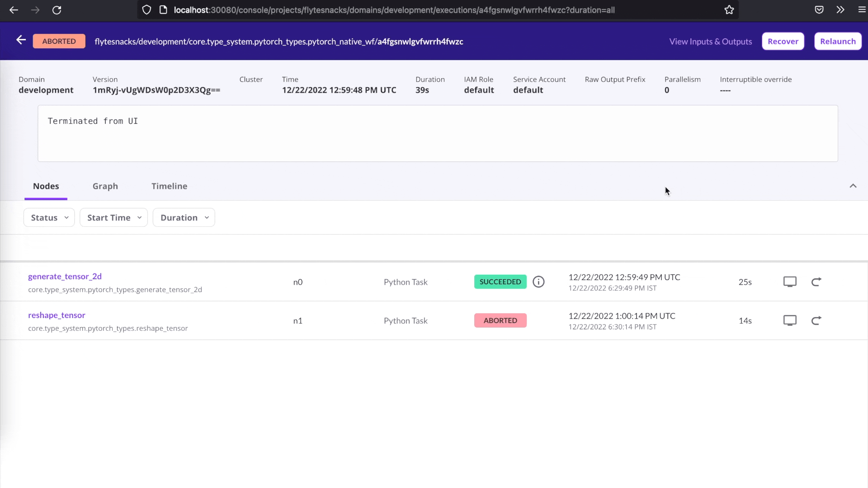Viewport: 868px width, 488px height.
Task: Open details via the info icon beside SUCCEEDED
Action: 538,282
